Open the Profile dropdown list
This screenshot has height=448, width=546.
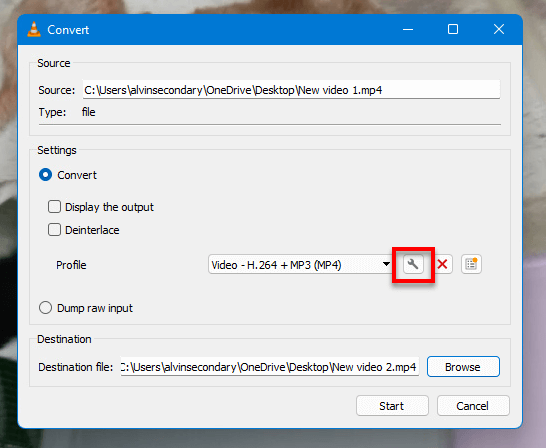pos(301,265)
